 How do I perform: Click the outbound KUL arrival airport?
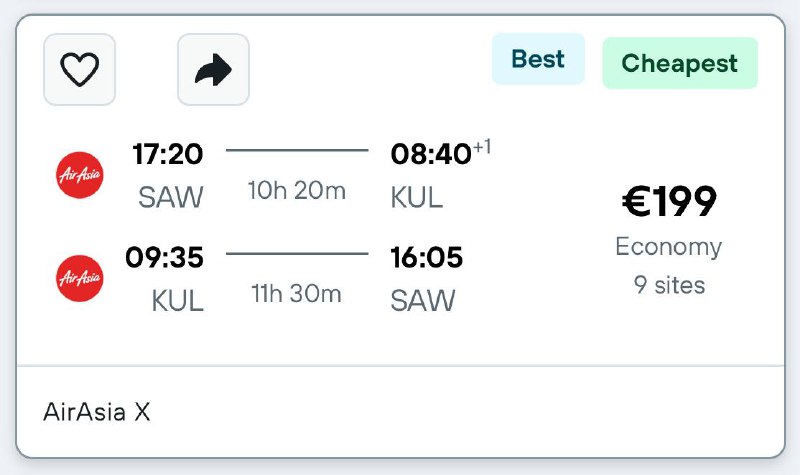click(416, 197)
